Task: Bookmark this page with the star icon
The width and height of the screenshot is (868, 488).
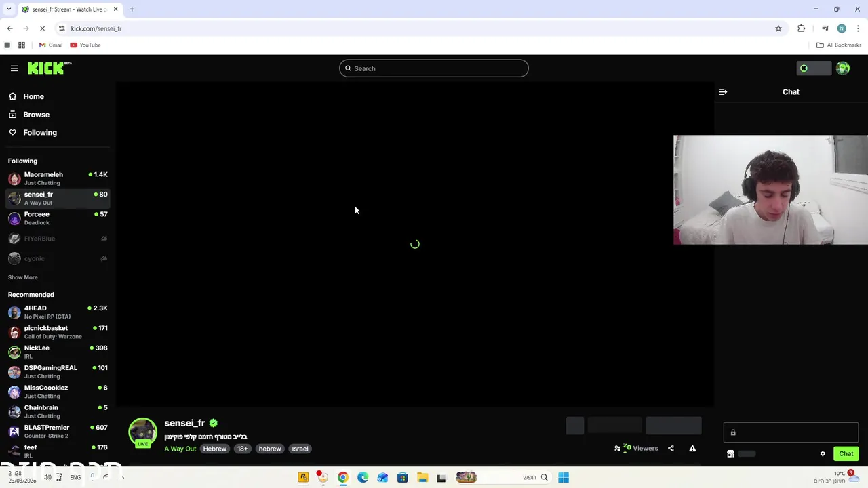Action: pos(778,28)
